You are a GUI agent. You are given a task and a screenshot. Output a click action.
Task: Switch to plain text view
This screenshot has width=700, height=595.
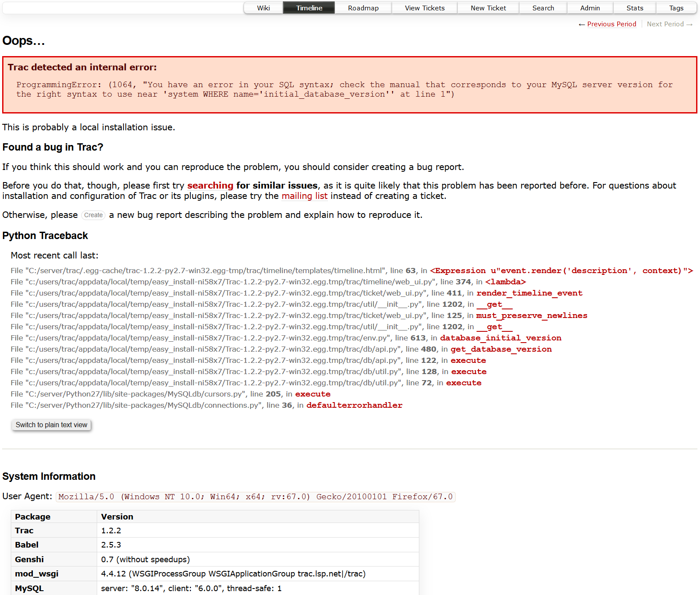[x=51, y=425]
